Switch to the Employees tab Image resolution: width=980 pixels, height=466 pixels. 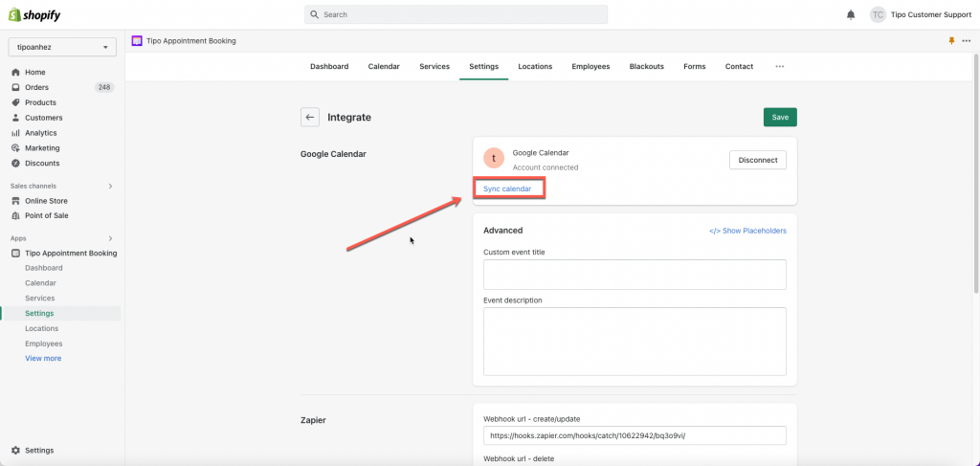590,66
